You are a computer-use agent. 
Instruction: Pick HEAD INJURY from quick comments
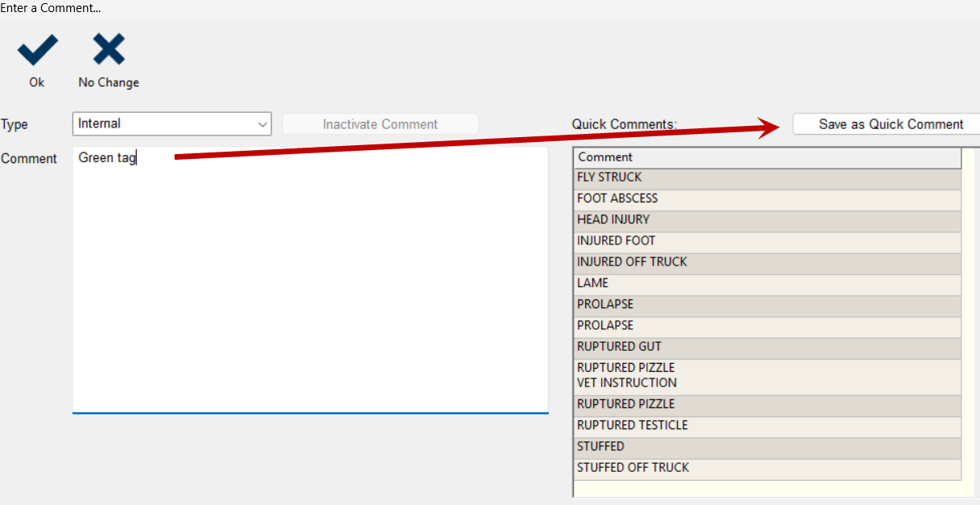pos(767,219)
